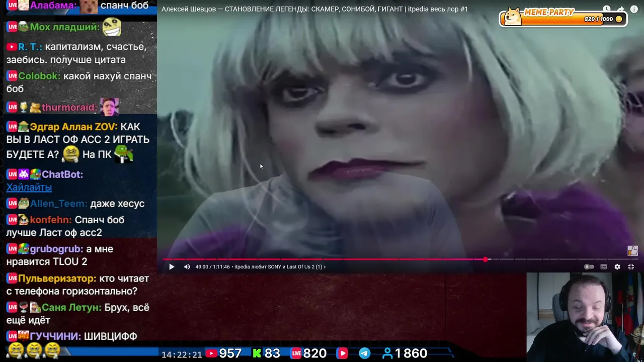Click the YouTube icon next to 957
The height and width of the screenshot is (362, 644).
[211, 353]
